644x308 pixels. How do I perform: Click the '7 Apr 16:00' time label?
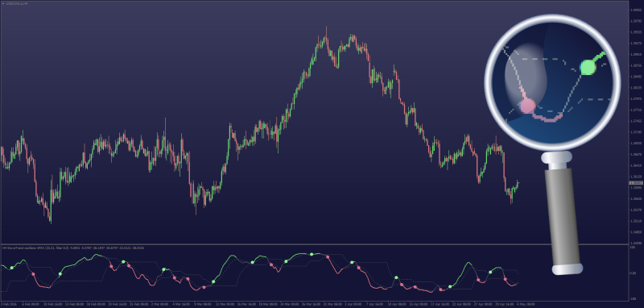(374, 304)
